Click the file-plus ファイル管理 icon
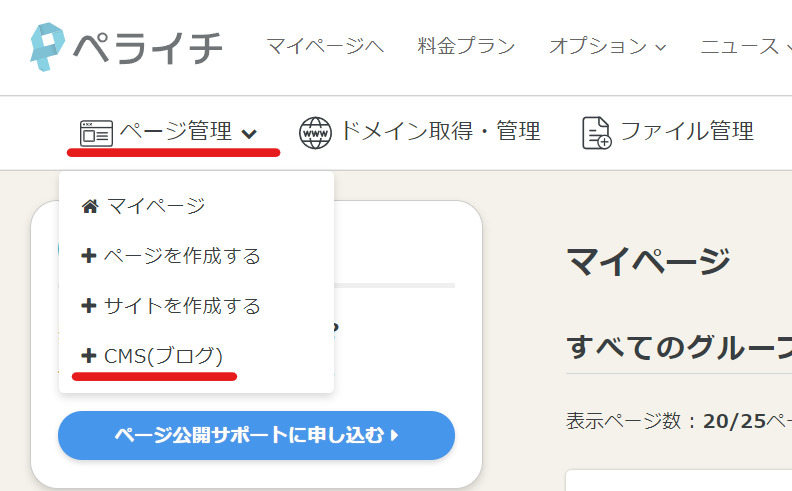The height and width of the screenshot is (491, 792). (597, 133)
